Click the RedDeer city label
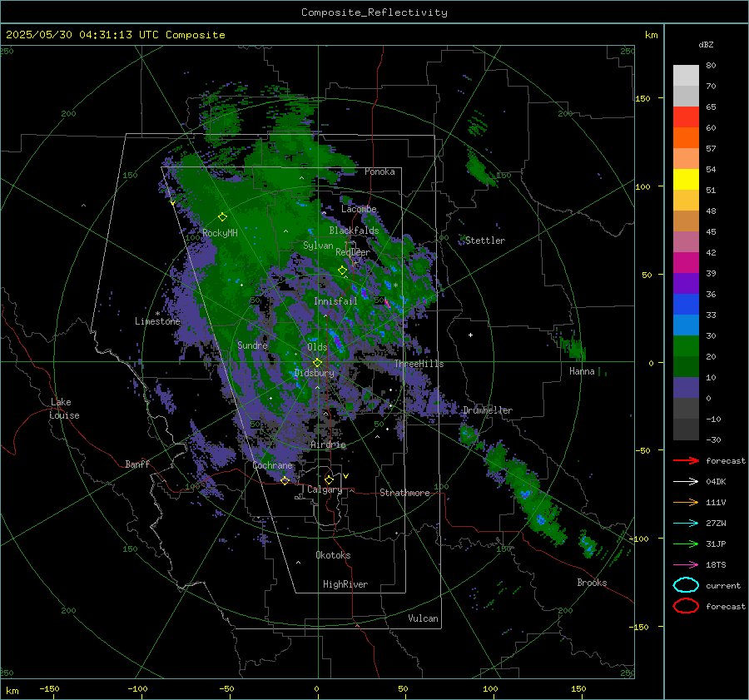Image resolution: width=749 pixels, height=700 pixels. [x=353, y=252]
